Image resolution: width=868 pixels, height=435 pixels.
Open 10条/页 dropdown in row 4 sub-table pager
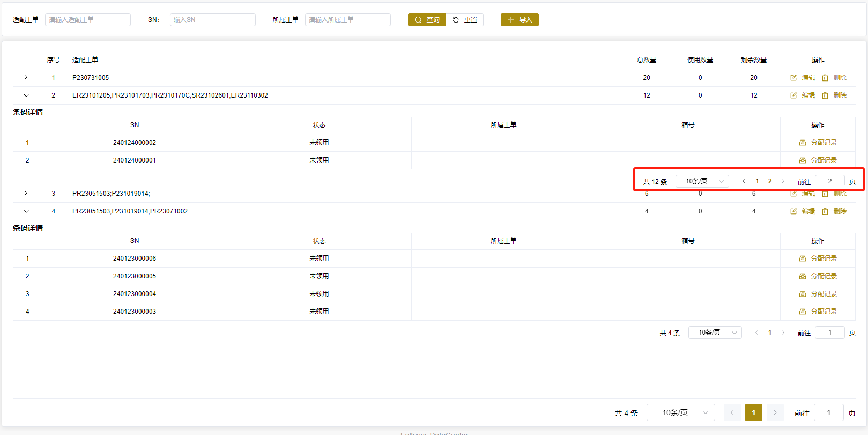(x=715, y=333)
